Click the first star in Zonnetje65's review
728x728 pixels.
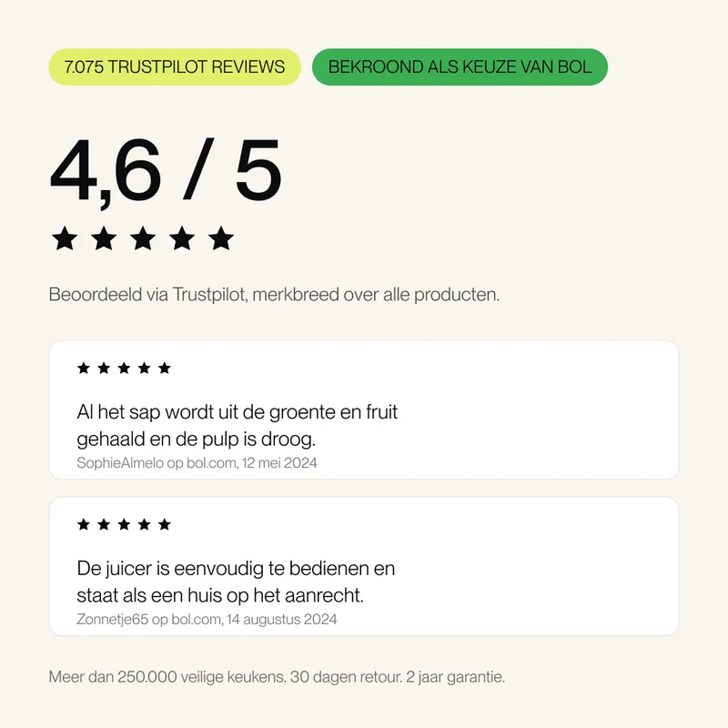point(84,525)
